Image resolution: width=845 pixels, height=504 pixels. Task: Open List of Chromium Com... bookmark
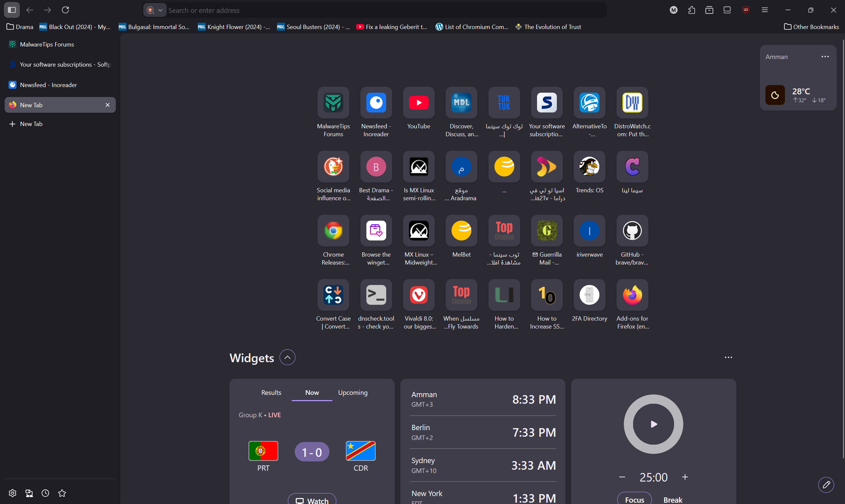click(472, 27)
